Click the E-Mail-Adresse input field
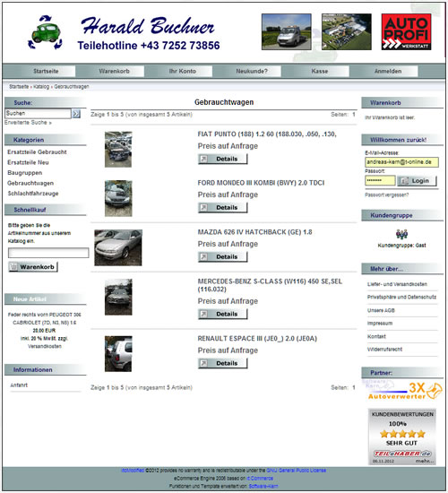448x493 pixels. pos(401,162)
